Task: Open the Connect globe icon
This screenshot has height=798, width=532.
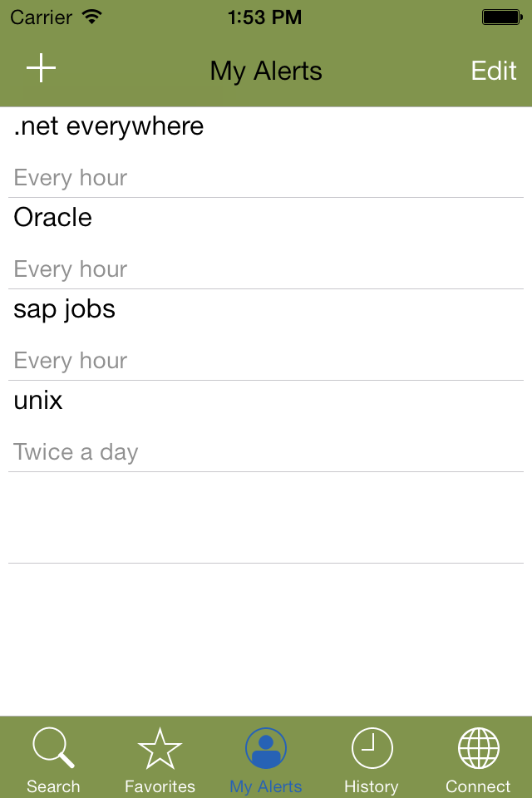Action: point(479,747)
